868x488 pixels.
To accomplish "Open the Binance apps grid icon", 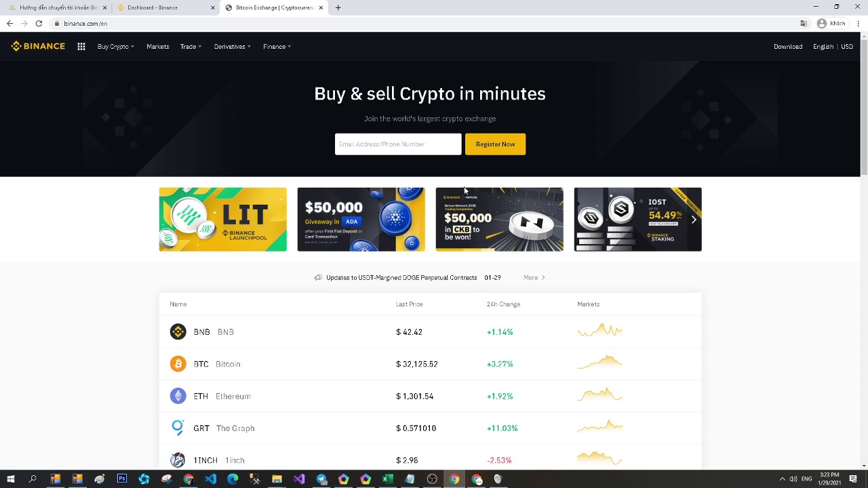I will 81,47.
